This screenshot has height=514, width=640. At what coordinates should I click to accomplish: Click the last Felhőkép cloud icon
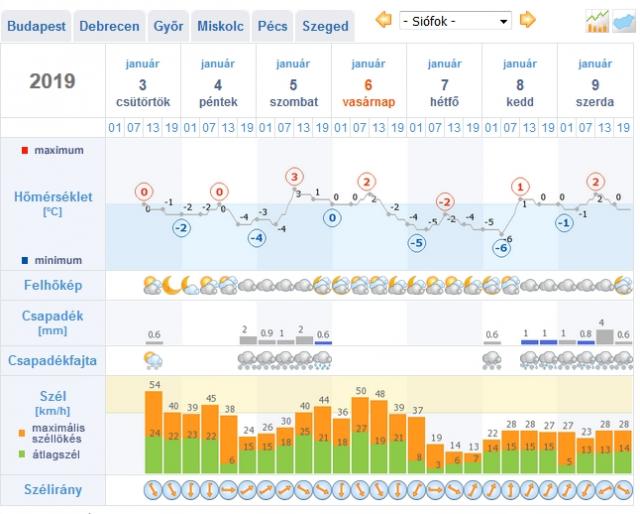(x=623, y=285)
